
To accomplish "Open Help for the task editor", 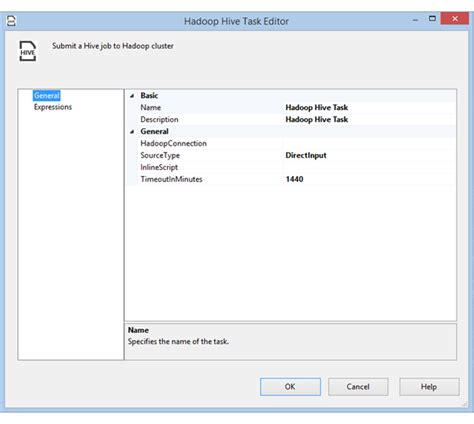I will 429,387.
